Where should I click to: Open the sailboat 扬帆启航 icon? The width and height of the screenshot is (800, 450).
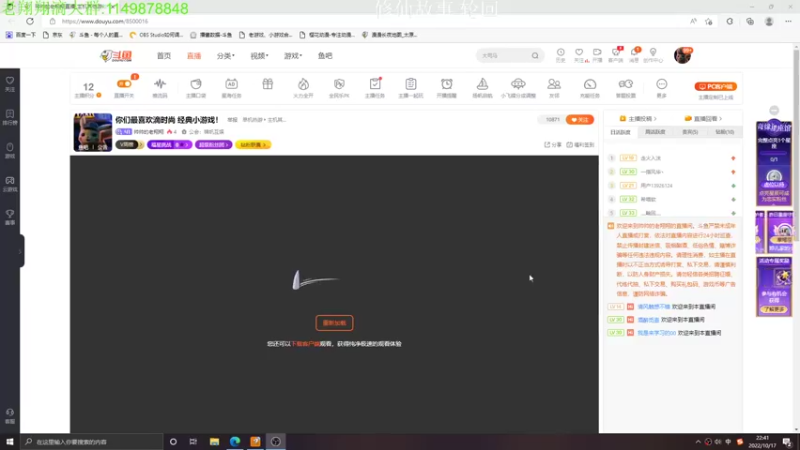[x=482, y=87]
